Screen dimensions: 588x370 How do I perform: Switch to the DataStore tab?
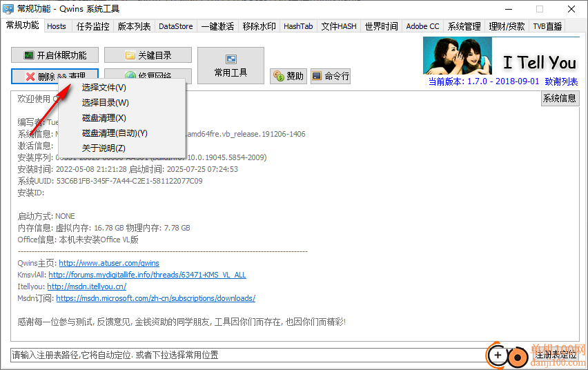(x=175, y=26)
